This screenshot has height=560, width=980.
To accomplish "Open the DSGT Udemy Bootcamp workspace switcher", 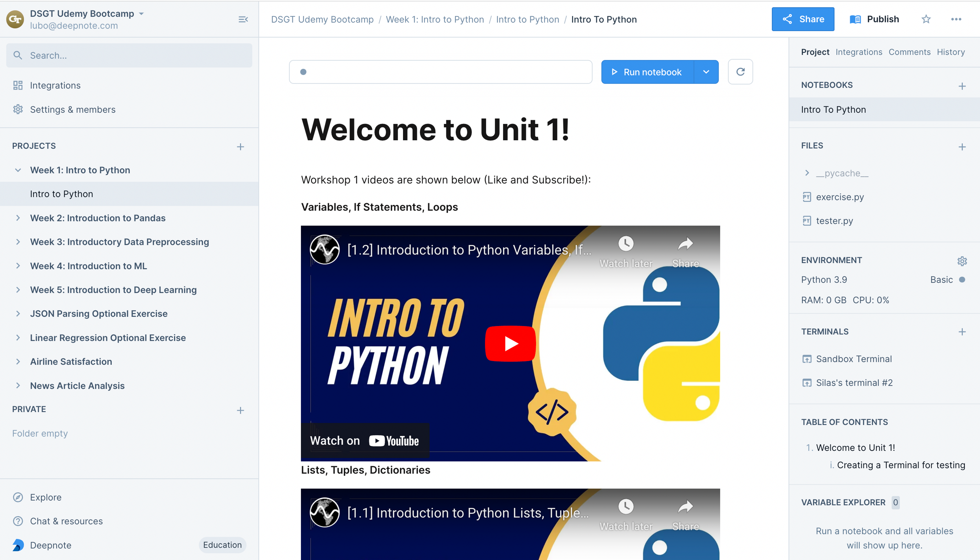I will tap(87, 14).
